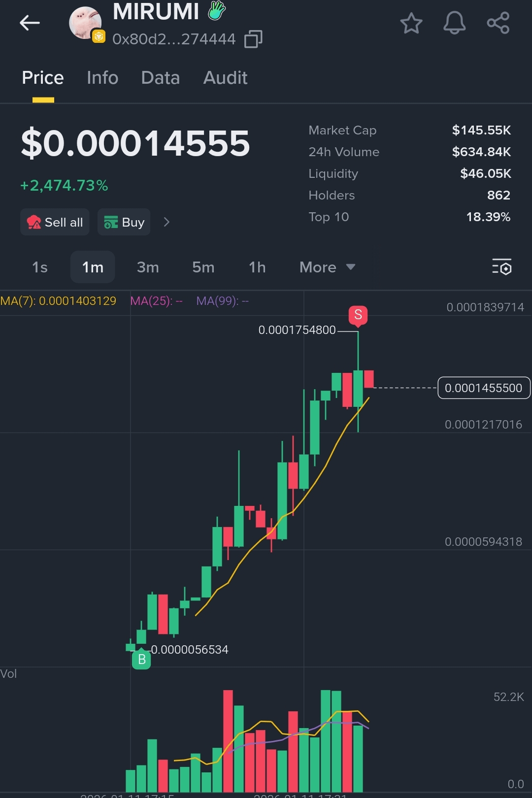Open MIRUMI token avatar image
This screenshot has width=532, height=798.
pos(85,23)
